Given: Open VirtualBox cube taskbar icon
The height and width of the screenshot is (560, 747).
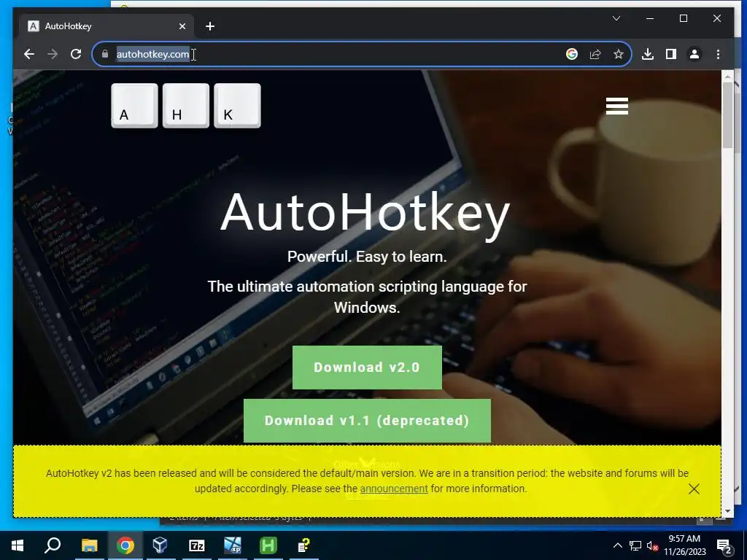Looking at the screenshot, I should coord(160,545).
